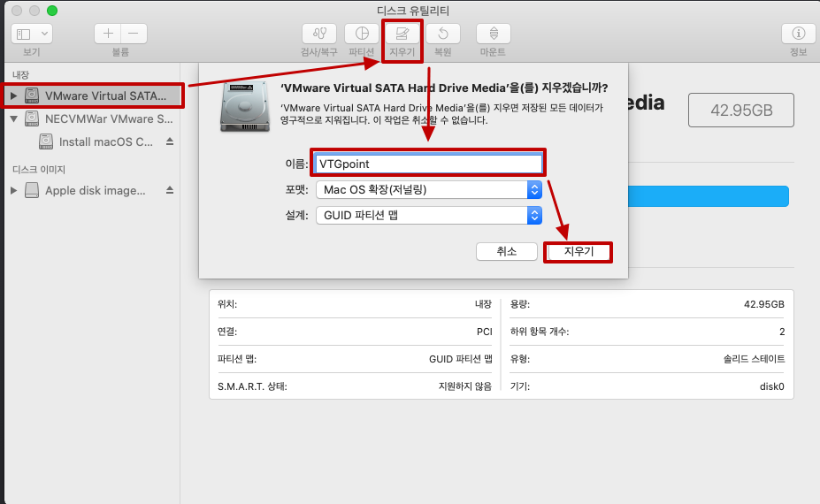This screenshot has width=820, height=504.
Task: Eject the Apple disk image
Action: point(170,190)
